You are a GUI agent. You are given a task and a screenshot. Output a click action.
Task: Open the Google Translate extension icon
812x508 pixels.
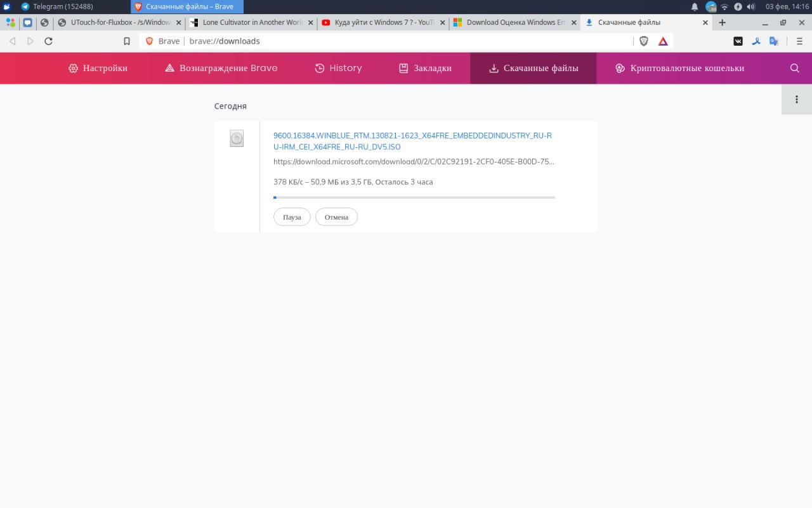774,41
